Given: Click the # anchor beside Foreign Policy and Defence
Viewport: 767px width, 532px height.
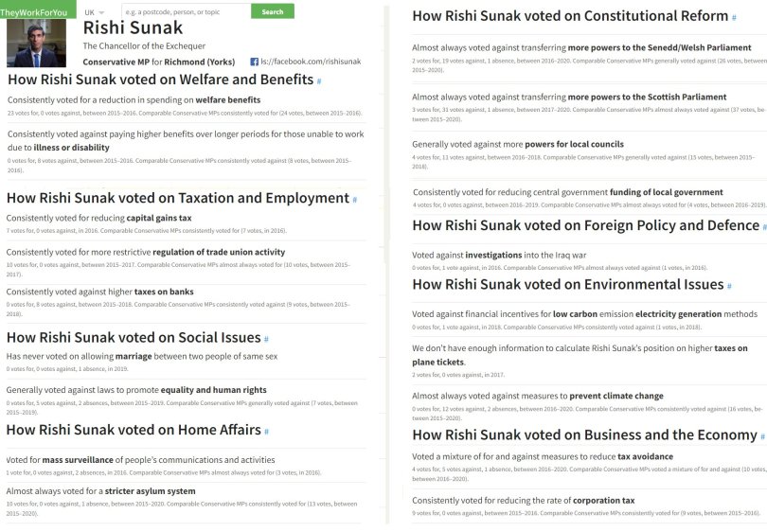Looking at the screenshot, I should (x=763, y=226).
